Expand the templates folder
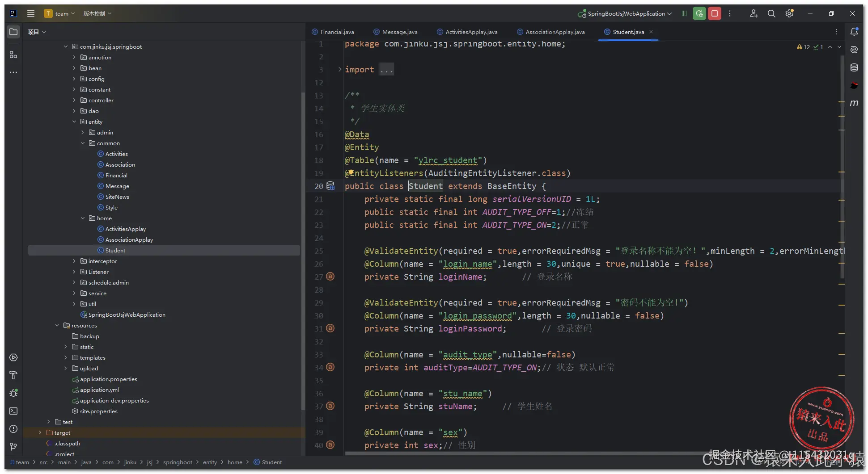The height and width of the screenshot is (474, 868). coord(66,357)
